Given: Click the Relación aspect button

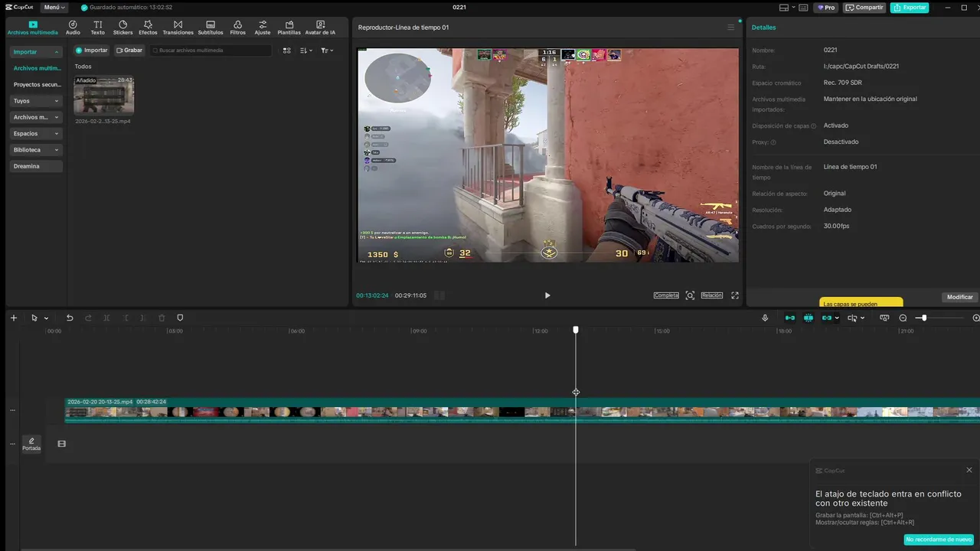Looking at the screenshot, I should pyautogui.click(x=711, y=295).
